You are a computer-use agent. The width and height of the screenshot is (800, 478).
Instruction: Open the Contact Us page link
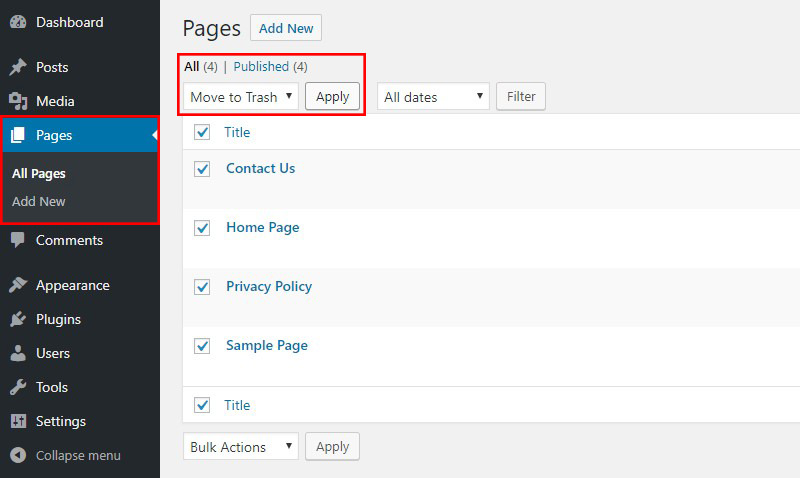coord(261,168)
